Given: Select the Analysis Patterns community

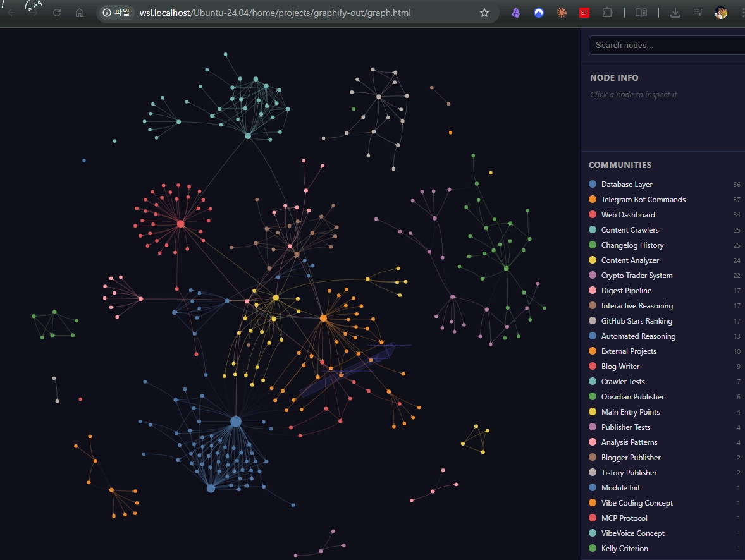Looking at the screenshot, I should (x=664, y=442).
